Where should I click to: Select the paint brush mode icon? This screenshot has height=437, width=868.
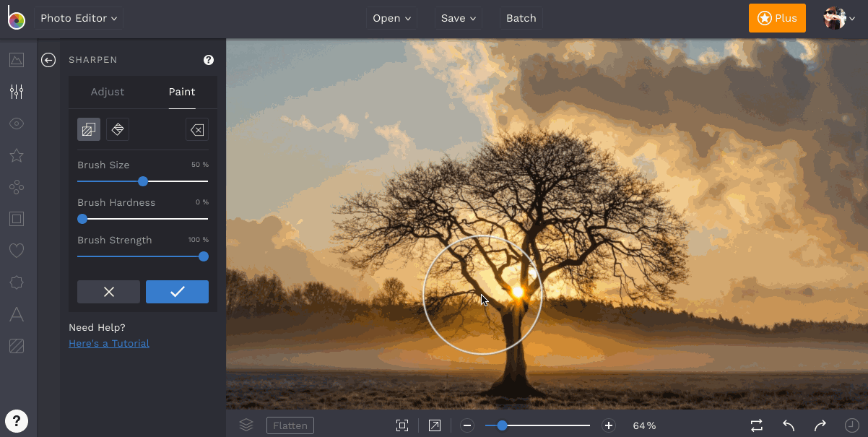[89, 129]
